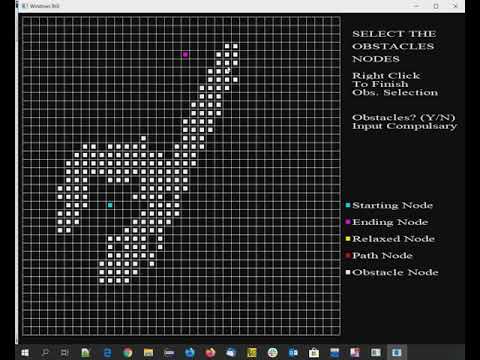Click the 'OBSTACLES' heading text
Viewport: 480px width, 360px height.
point(393,46)
